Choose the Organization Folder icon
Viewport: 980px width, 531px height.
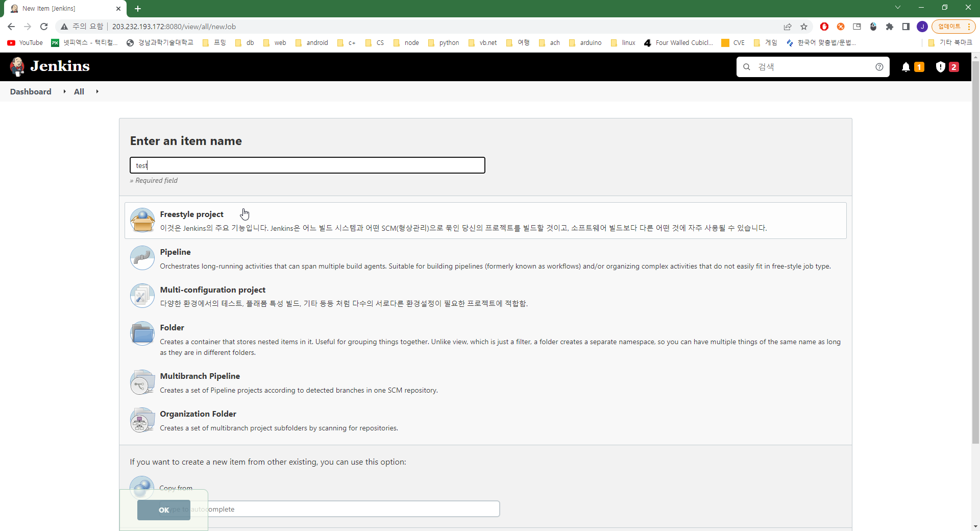point(142,420)
